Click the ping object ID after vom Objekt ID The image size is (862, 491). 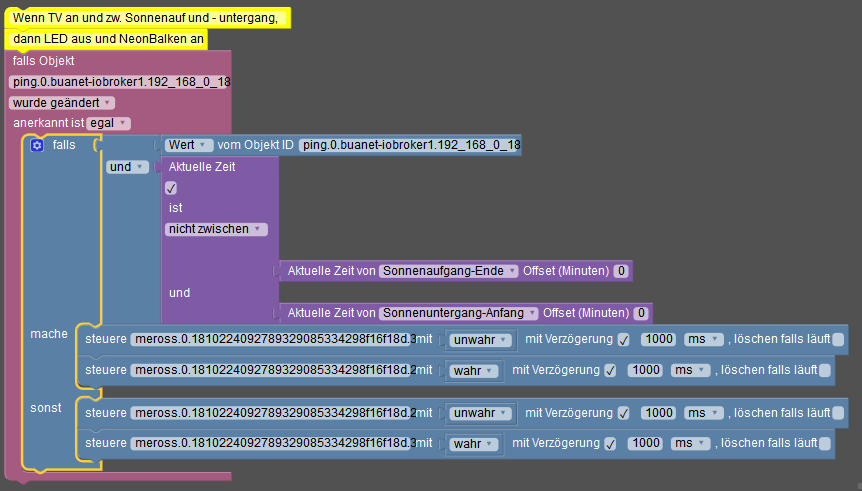click(x=410, y=145)
